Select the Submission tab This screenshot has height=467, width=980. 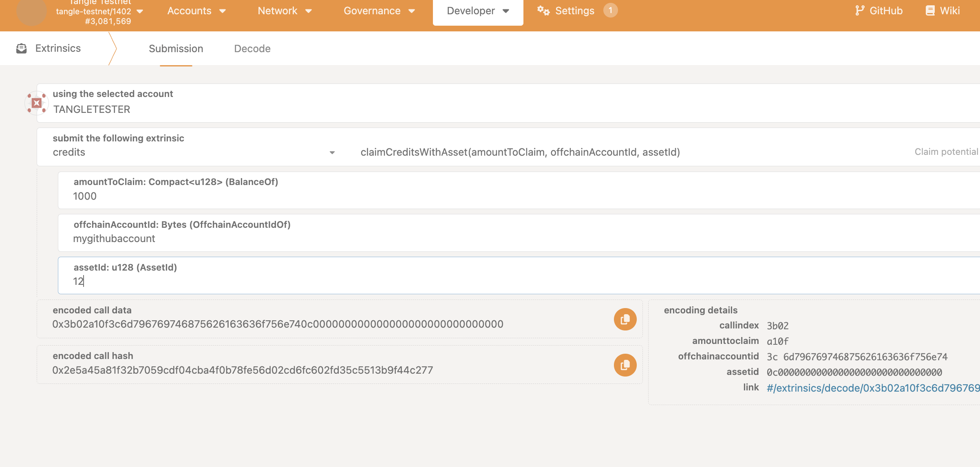176,49
